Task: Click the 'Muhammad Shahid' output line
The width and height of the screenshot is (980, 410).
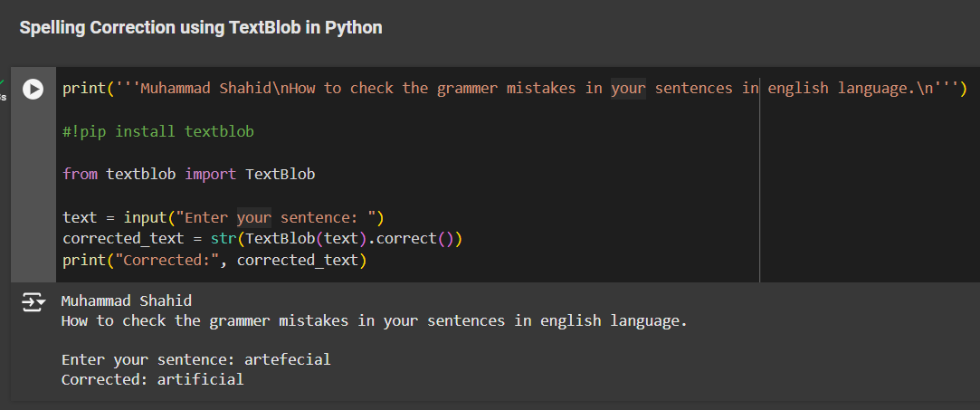Action: pyautogui.click(x=127, y=301)
